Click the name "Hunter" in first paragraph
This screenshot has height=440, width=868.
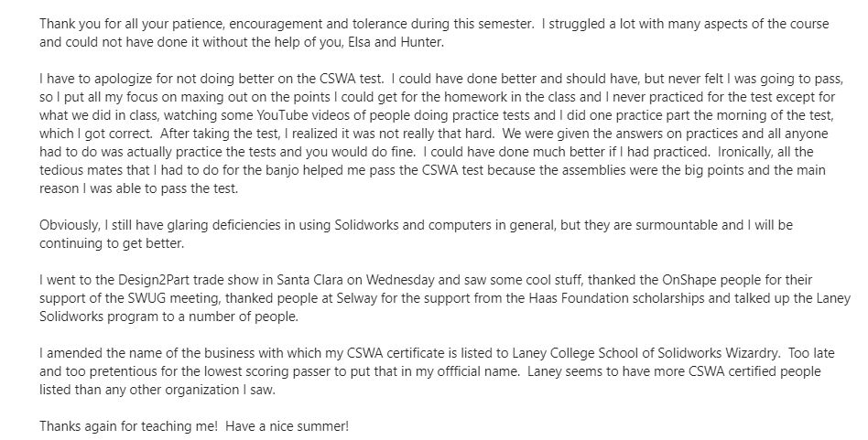point(425,42)
